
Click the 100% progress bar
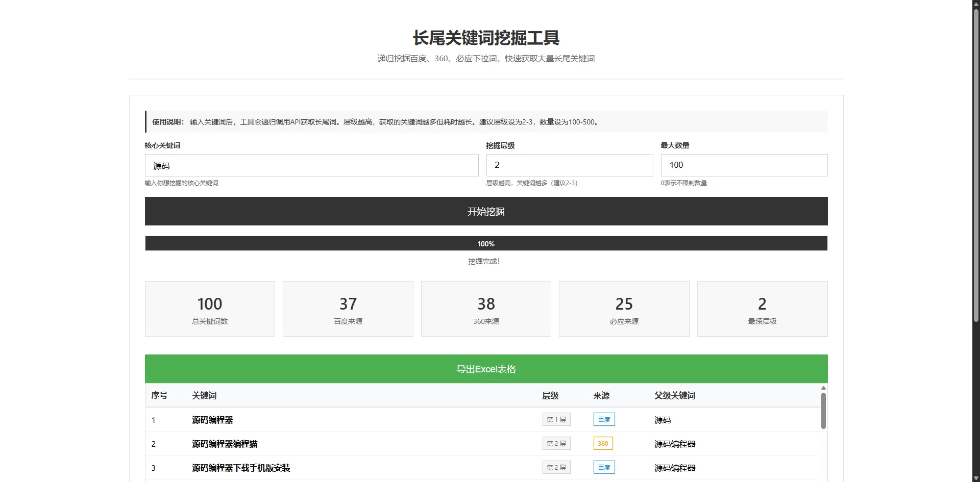(x=486, y=244)
